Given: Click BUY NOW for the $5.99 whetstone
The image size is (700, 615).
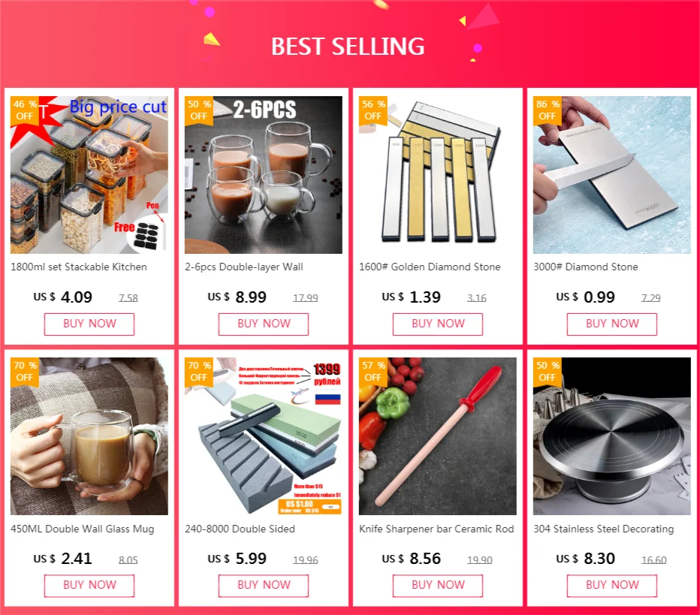Looking at the screenshot, I should tap(264, 586).
